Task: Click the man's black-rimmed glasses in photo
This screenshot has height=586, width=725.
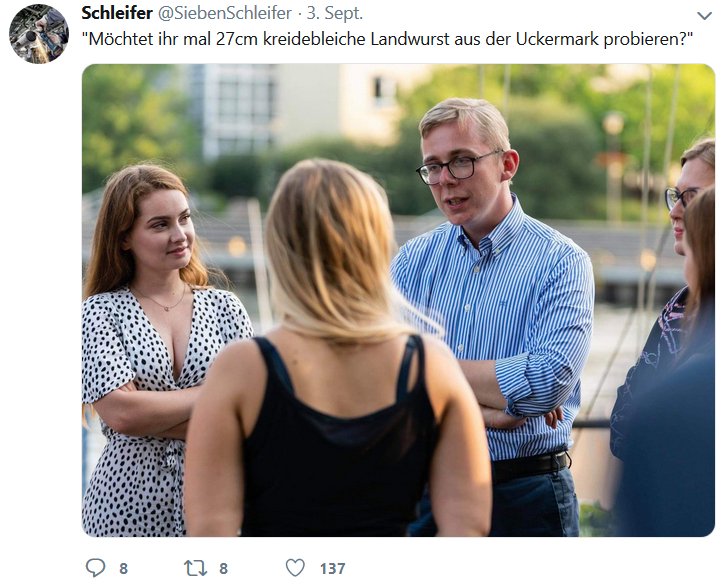Action: tap(458, 167)
